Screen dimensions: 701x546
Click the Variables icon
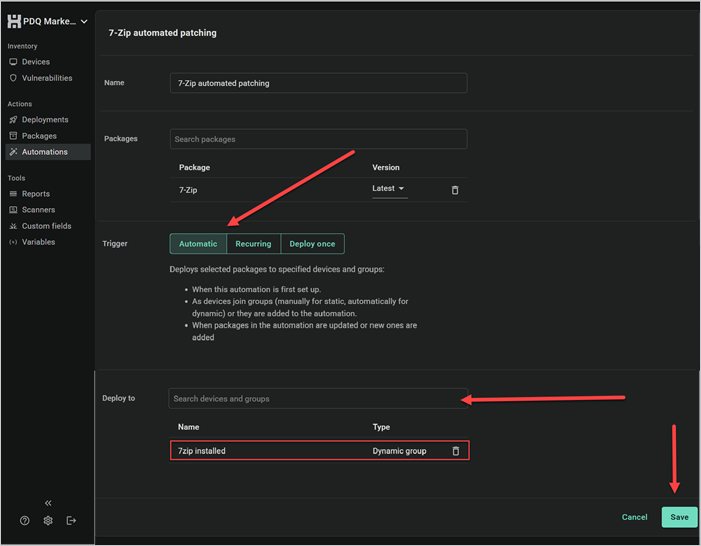(x=13, y=242)
